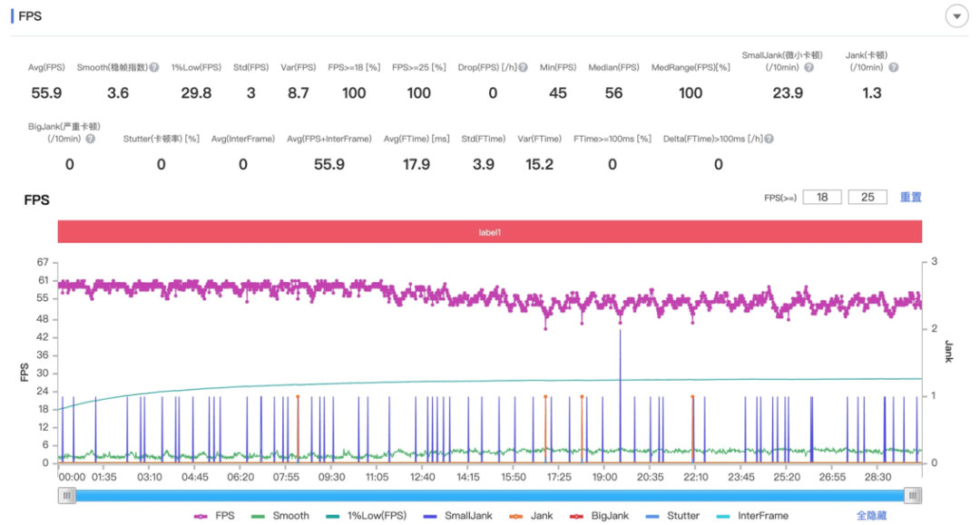The image size is (980, 525).
Task: Open the SmallJank(微小卡顿) help tooltip icon
Action: [808, 67]
